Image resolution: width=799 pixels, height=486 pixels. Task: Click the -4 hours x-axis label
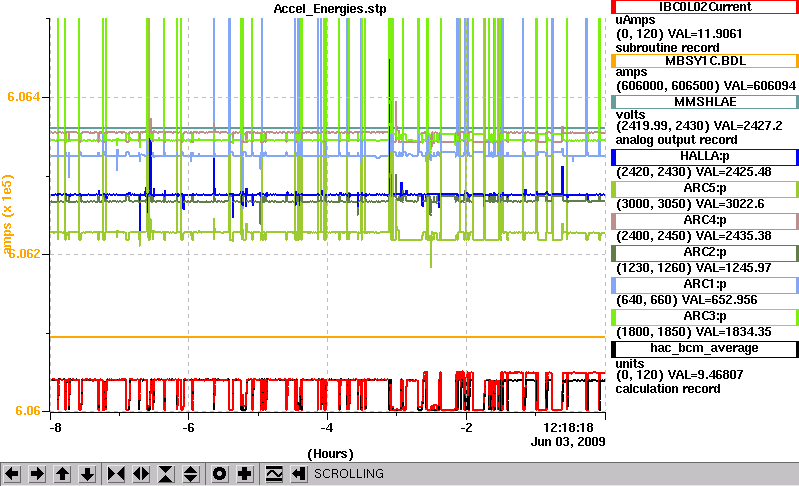point(327,427)
